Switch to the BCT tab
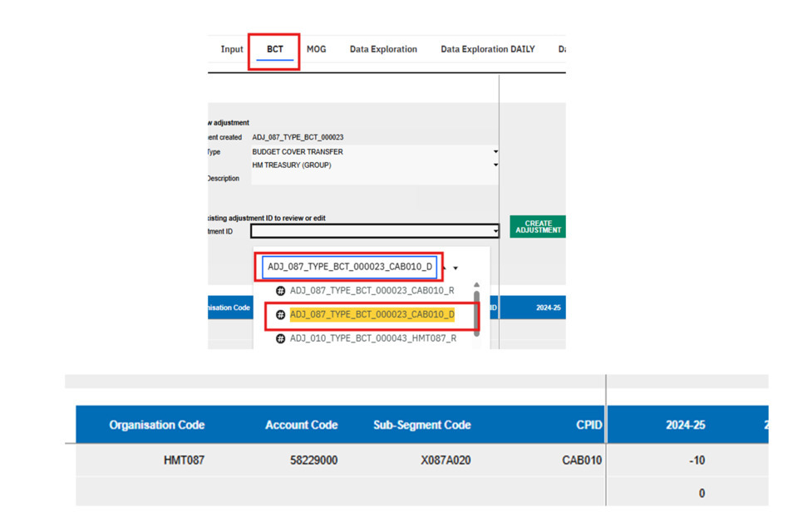This screenshot has width=798, height=532. tap(274, 50)
